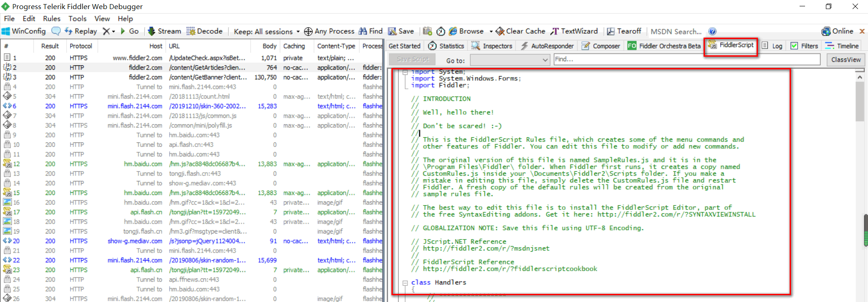
Task: Click the Save Script button
Action: point(412,59)
